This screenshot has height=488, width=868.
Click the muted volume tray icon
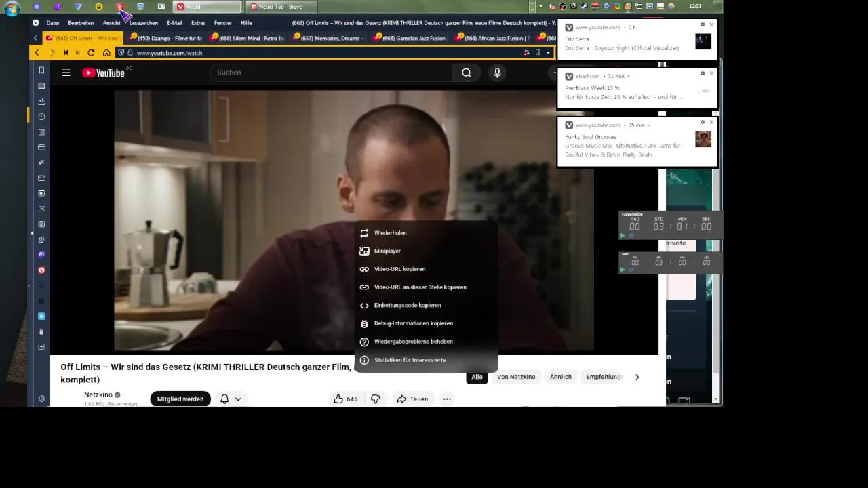(551, 6)
